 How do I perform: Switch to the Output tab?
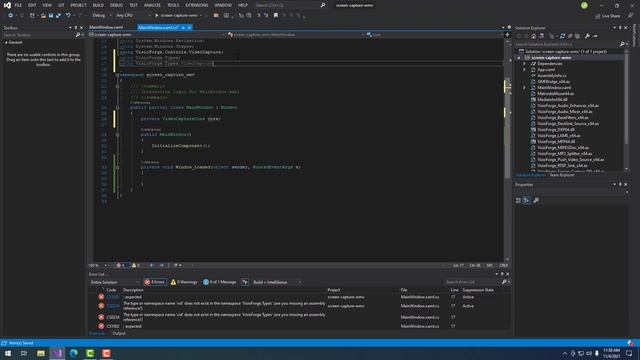119,333
